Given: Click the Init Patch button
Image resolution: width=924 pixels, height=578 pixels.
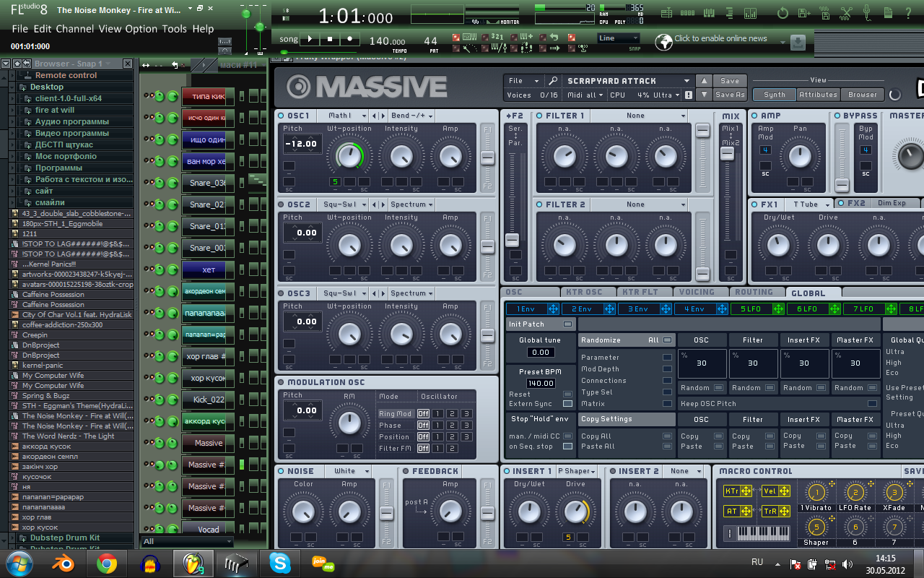Looking at the screenshot, I should coord(541,324).
